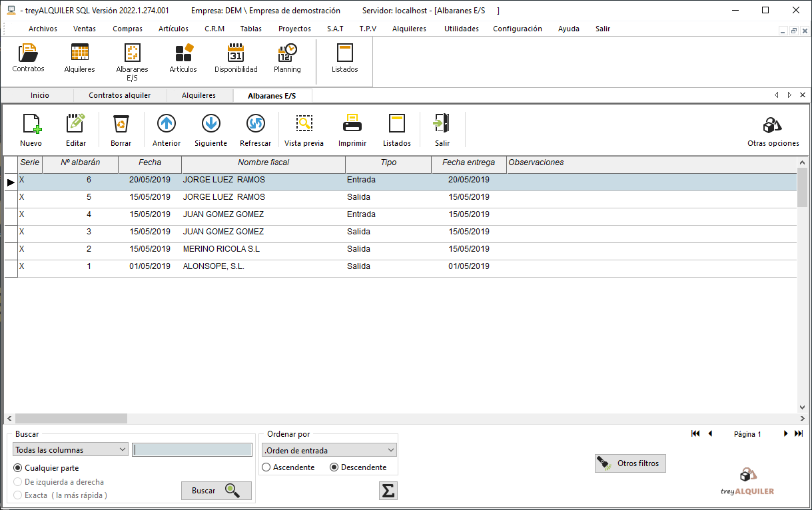Open Listados in the albaranes toolbar
Viewport: 812px width, 510px height.
(397, 130)
